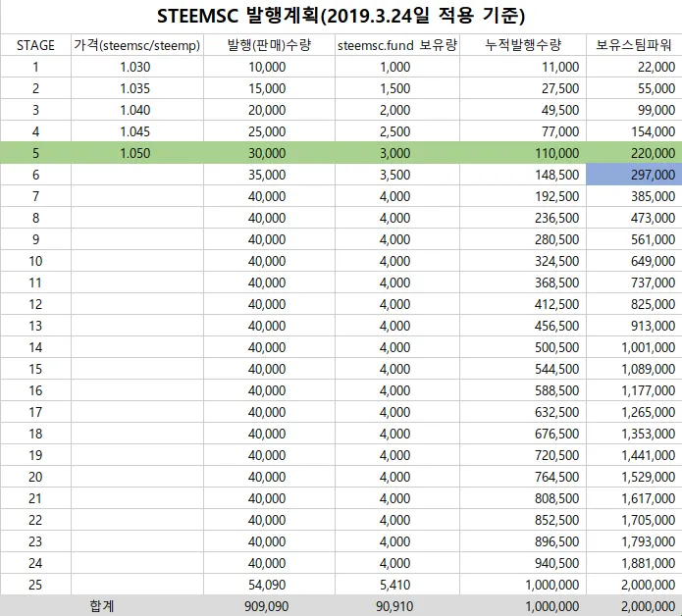Click the price cell showing 1.050
682x616 pixels.
pyautogui.click(x=135, y=153)
